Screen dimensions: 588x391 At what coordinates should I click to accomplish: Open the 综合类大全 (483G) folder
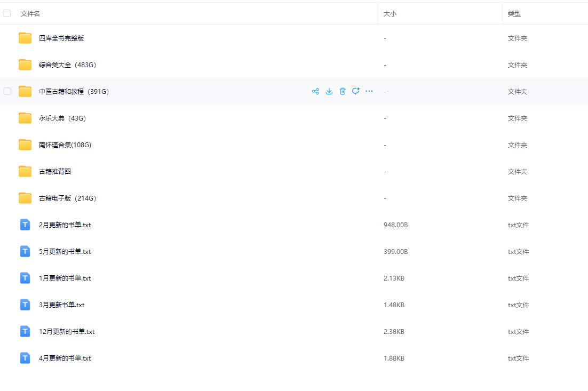point(67,65)
